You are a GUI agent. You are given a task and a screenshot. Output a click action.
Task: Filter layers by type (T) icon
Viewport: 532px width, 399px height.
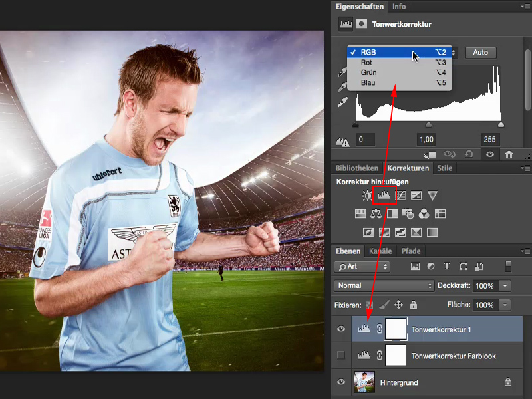[447, 267]
